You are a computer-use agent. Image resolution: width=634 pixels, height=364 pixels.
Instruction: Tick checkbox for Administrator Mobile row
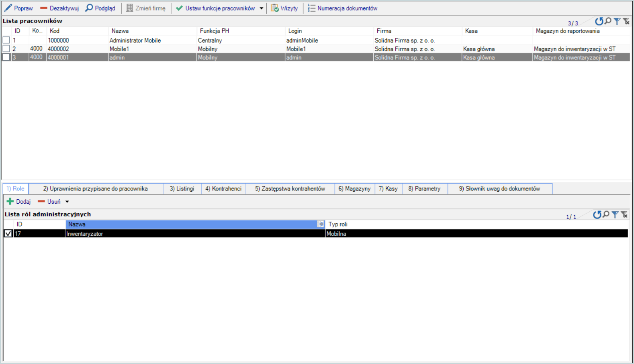6,40
